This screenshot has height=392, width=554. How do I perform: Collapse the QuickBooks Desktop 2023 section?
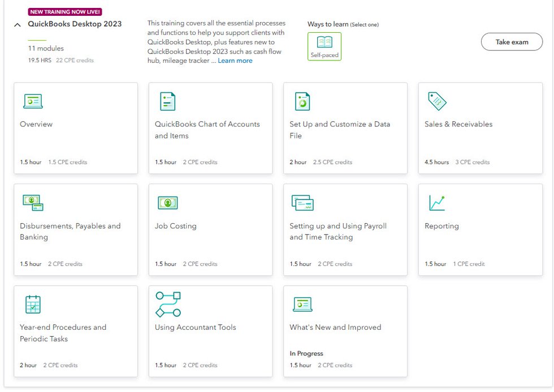tap(18, 25)
